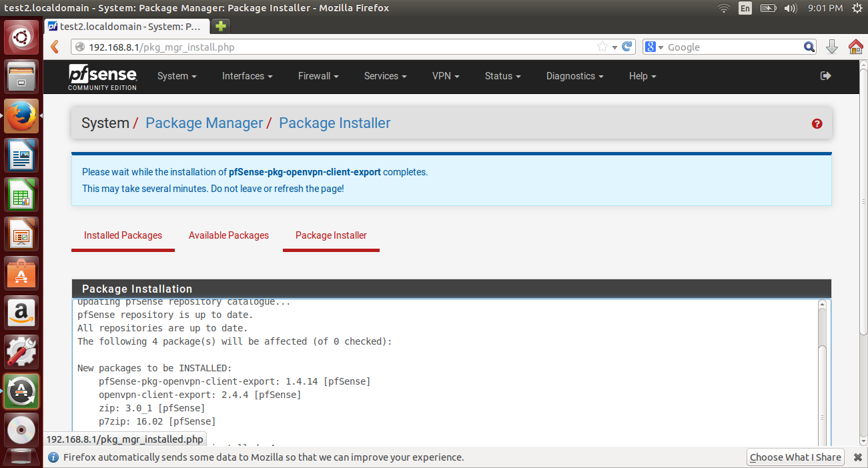Click the Firefox launcher icon
Viewport: 868px width, 468px height.
21,116
